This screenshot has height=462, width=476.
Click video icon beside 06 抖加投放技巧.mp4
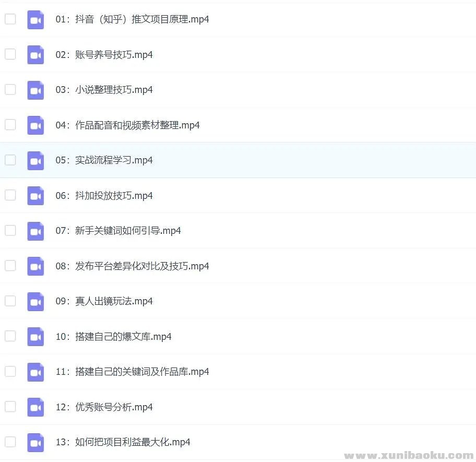[x=35, y=196]
